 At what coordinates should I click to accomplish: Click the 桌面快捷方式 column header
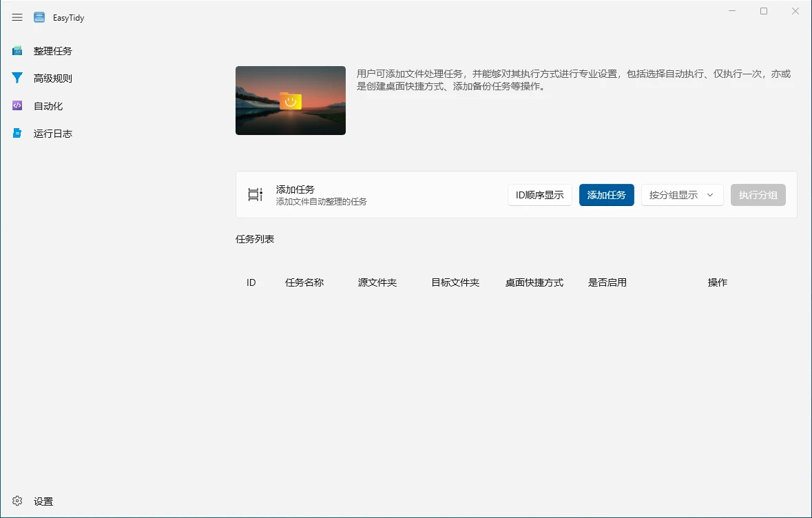[x=534, y=282]
